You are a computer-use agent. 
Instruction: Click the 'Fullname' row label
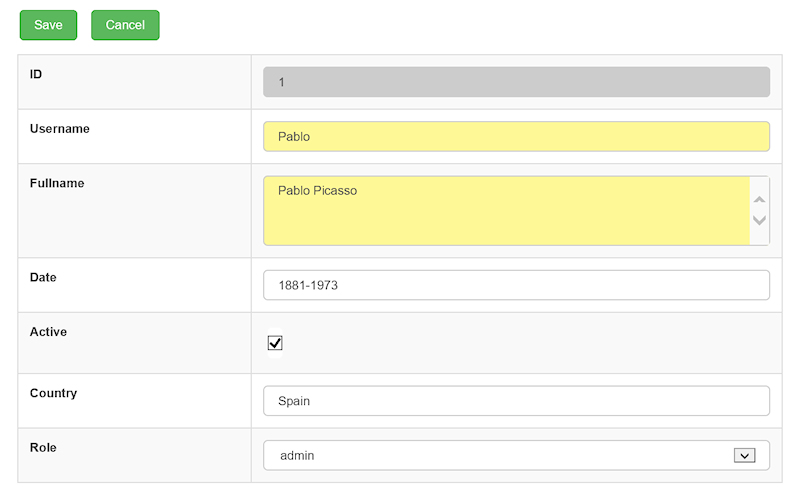pos(57,183)
